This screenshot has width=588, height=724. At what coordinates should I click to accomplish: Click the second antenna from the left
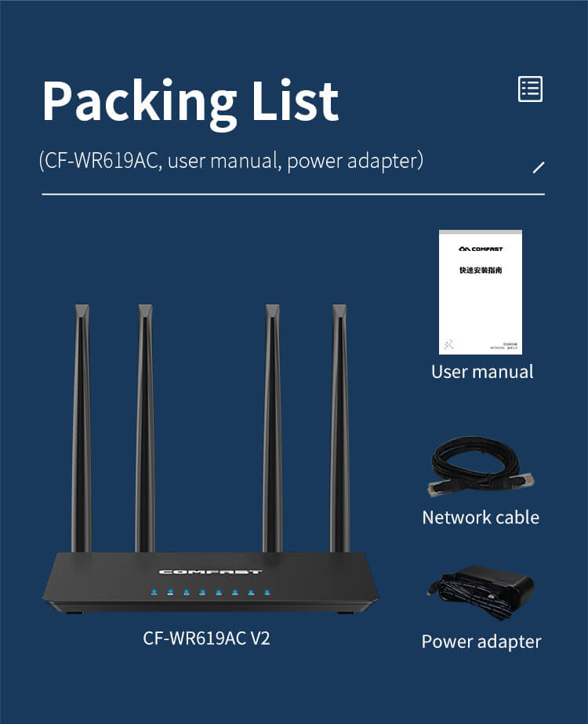pyautogui.click(x=145, y=427)
